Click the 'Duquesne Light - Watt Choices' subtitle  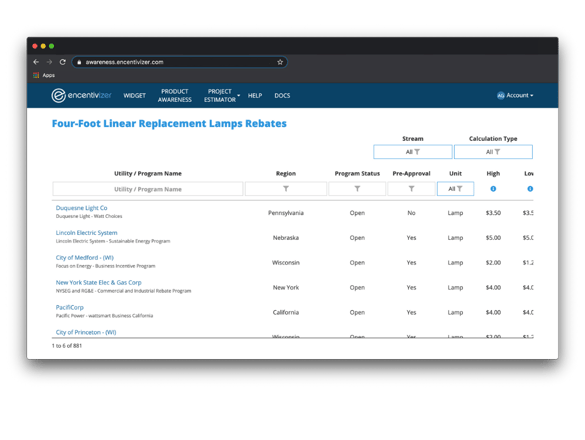click(x=89, y=216)
